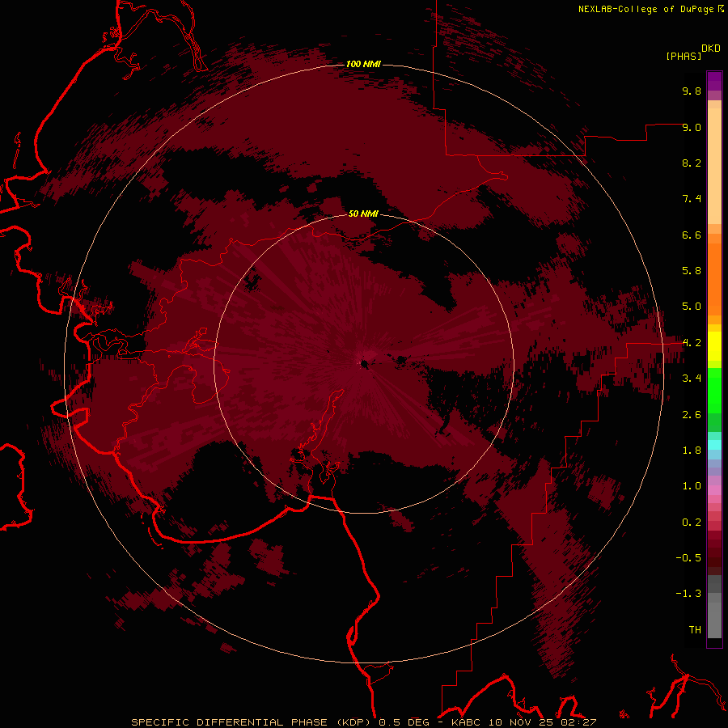Click the 7.4 color scale value
This screenshot has height=728, width=728.
pos(692,199)
